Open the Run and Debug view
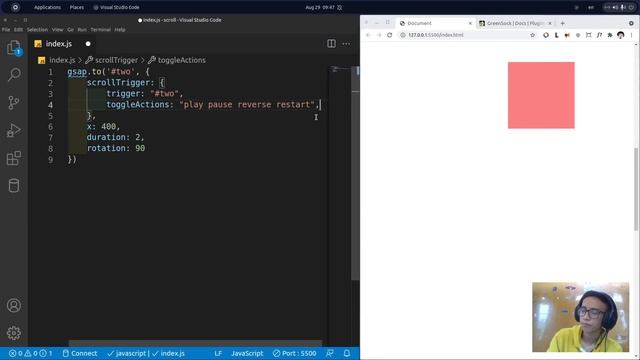 (14, 130)
